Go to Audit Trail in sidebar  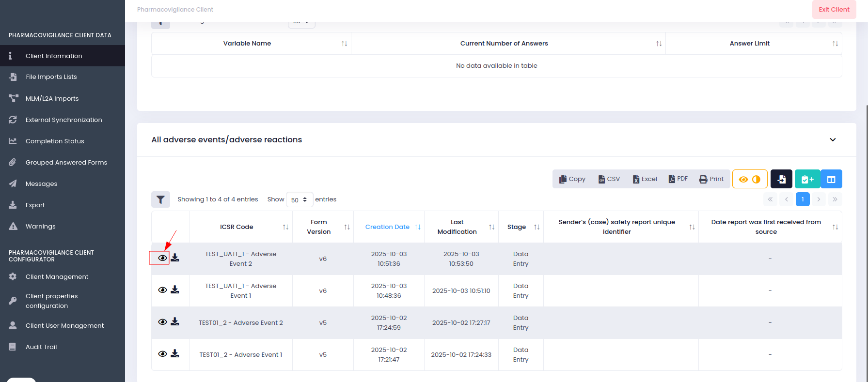pyautogui.click(x=41, y=347)
